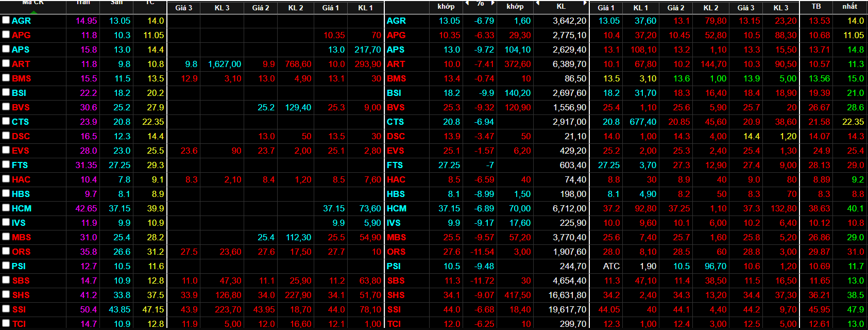The image size is (868, 330).
Task: Click the ART stock code on the left
Action: coord(21,64)
